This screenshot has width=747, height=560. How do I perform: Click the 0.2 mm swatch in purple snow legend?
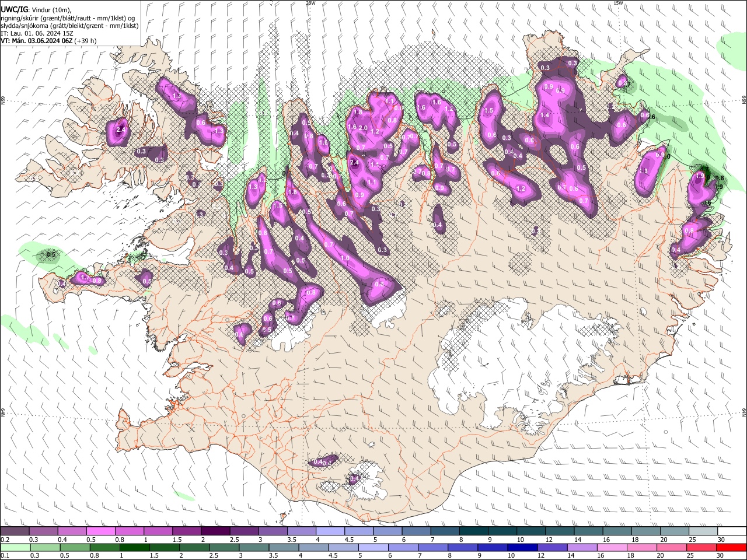15,531
